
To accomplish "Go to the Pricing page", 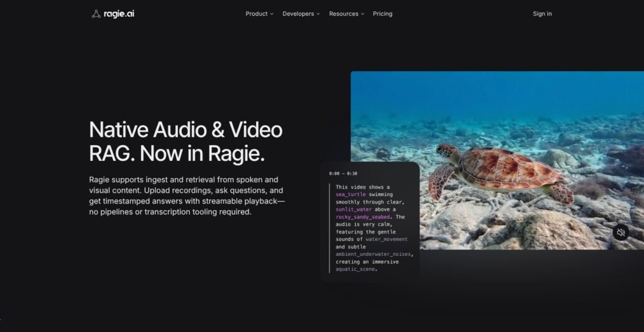I will (x=382, y=14).
